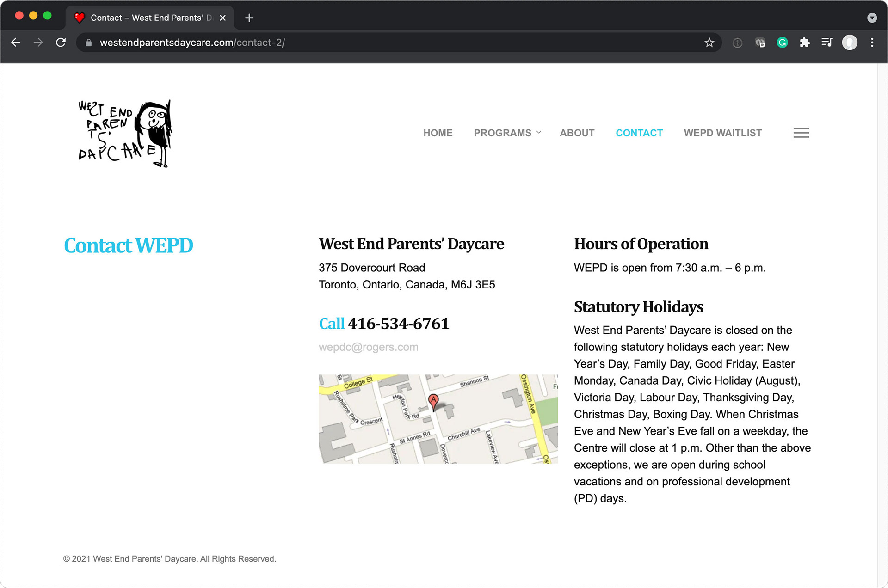888x588 pixels.
Task: Bookmark this page with the star icon
Action: [709, 43]
